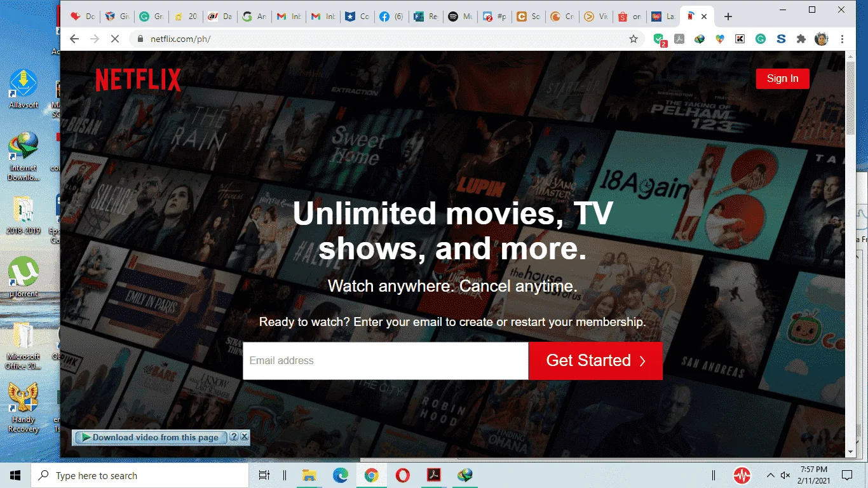Image resolution: width=868 pixels, height=488 pixels.
Task: Open Internet Download Manager from the taskbar
Action: tap(466, 475)
